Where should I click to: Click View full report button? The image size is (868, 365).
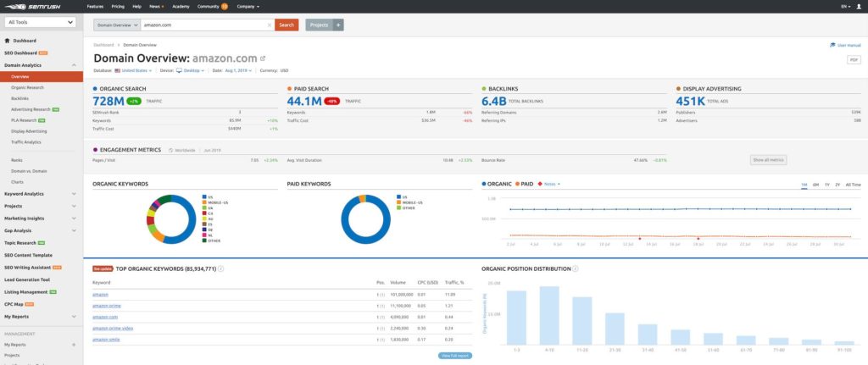[455, 356]
